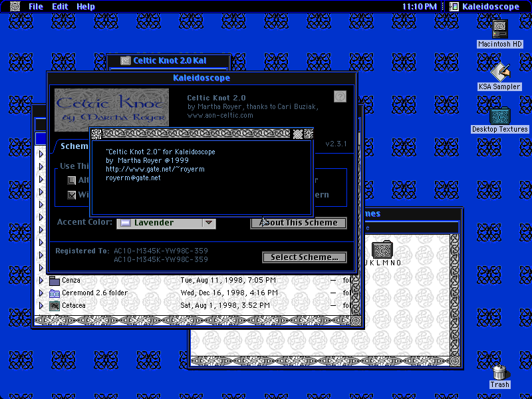Screen dimensions: 532x399
Task: Click the Ceremond 2.6 folder icon
Action: point(55,293)
